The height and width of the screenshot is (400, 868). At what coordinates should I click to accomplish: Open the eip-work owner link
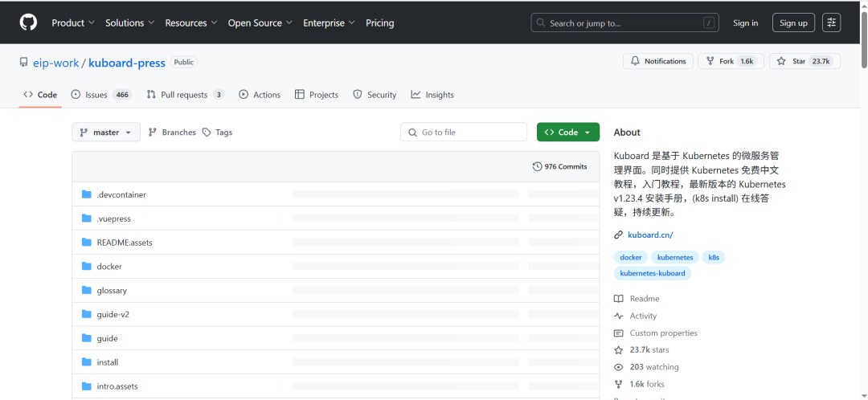click(56, 63)
